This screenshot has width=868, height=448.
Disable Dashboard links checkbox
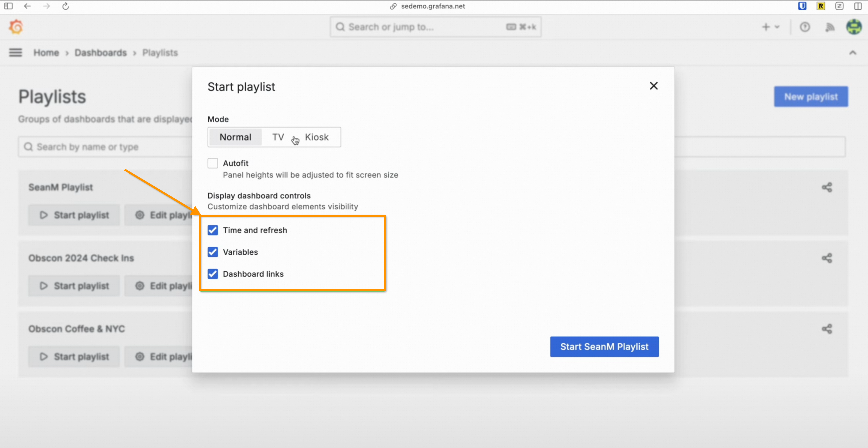[213, 274]
